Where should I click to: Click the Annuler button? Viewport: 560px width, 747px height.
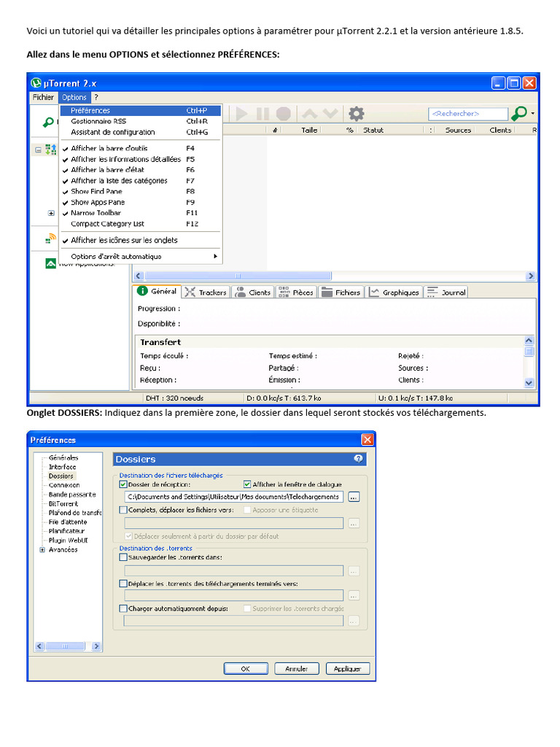296,668
